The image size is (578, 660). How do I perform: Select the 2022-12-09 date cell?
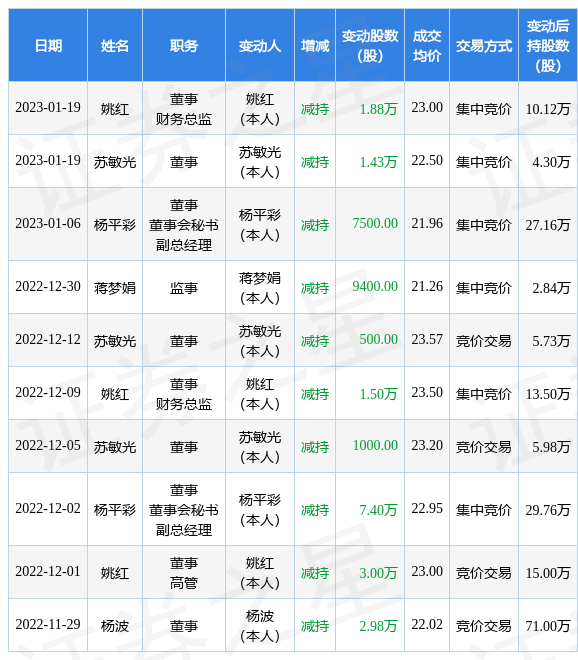(48, 393)
